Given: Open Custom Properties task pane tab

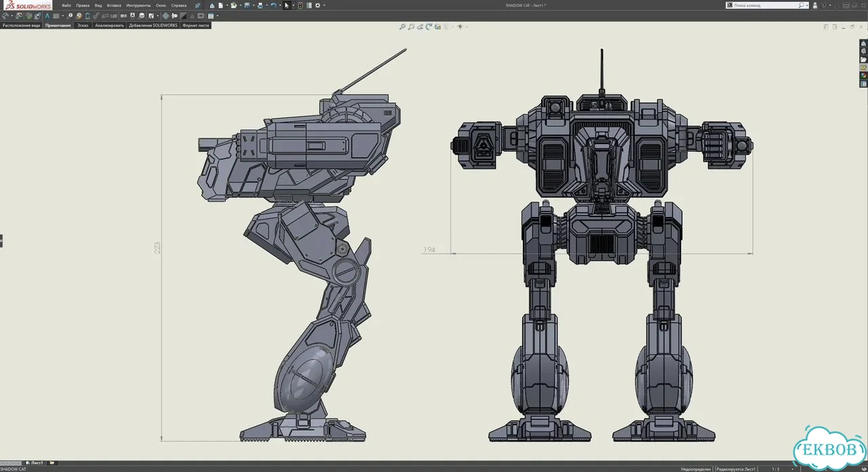Looking at the screenshot, I should pos(863,84).
